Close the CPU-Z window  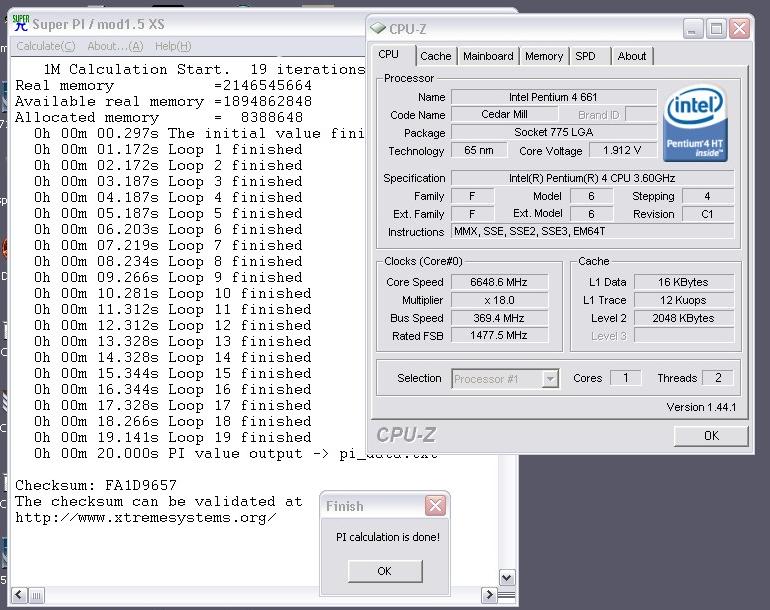point(740,29)
